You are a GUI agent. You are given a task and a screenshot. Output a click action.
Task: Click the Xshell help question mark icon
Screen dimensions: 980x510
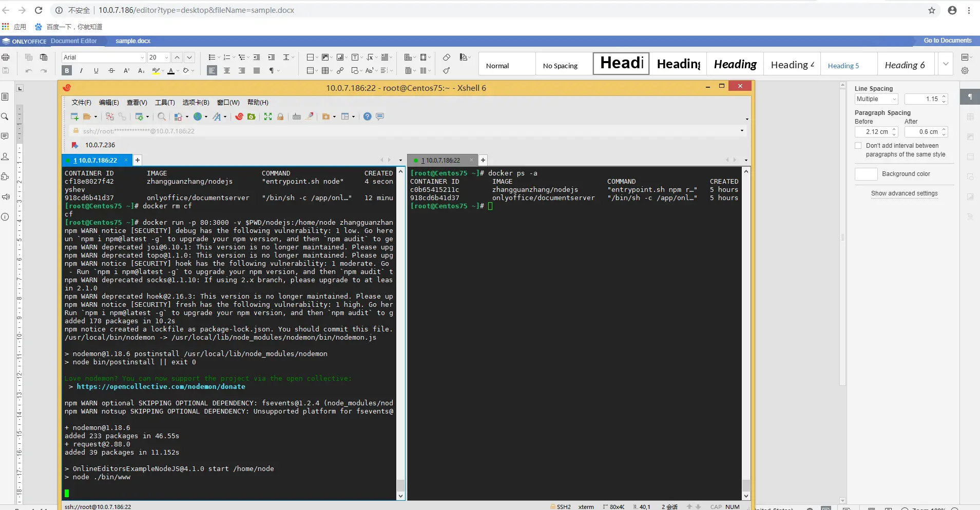(368, 117)
